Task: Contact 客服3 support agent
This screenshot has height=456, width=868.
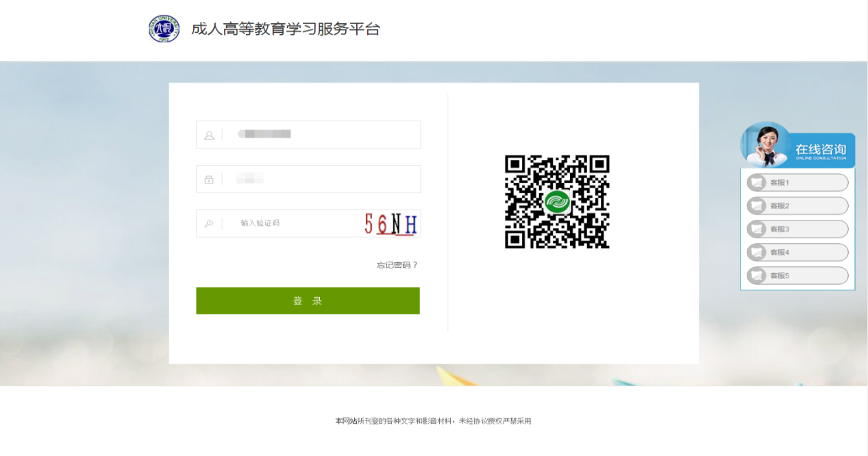Action: coord(797,229)
